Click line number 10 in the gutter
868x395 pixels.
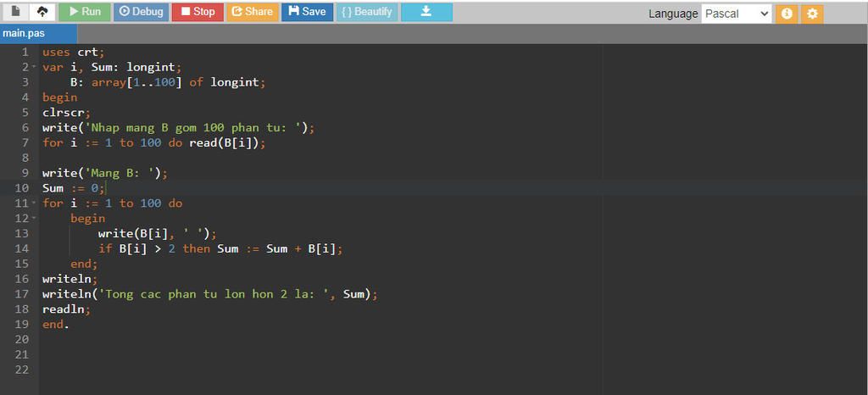click(x=21, y=188)
